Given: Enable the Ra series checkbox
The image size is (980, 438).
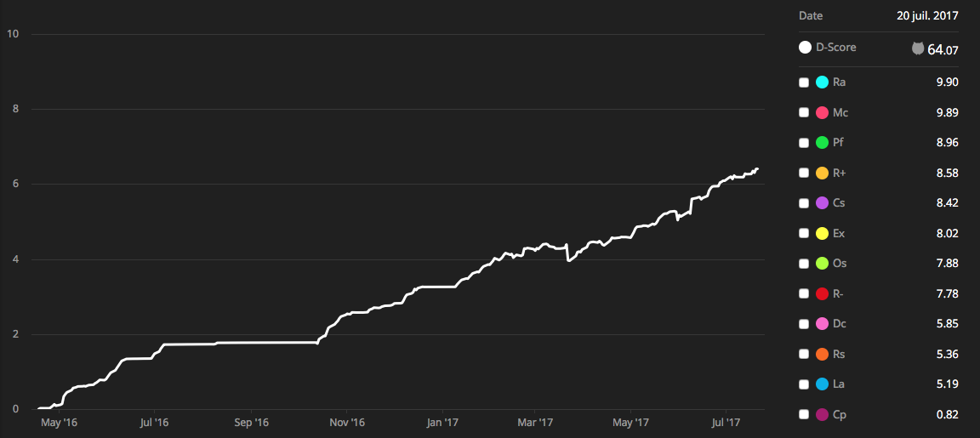Looking at the screenshot, I should tap(805, 82).
